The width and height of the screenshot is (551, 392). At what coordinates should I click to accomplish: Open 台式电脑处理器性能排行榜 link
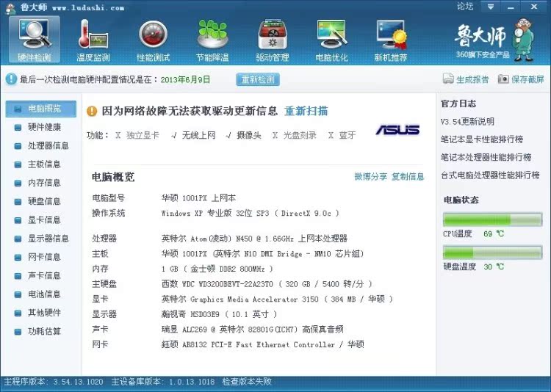(x=490, y=175)
